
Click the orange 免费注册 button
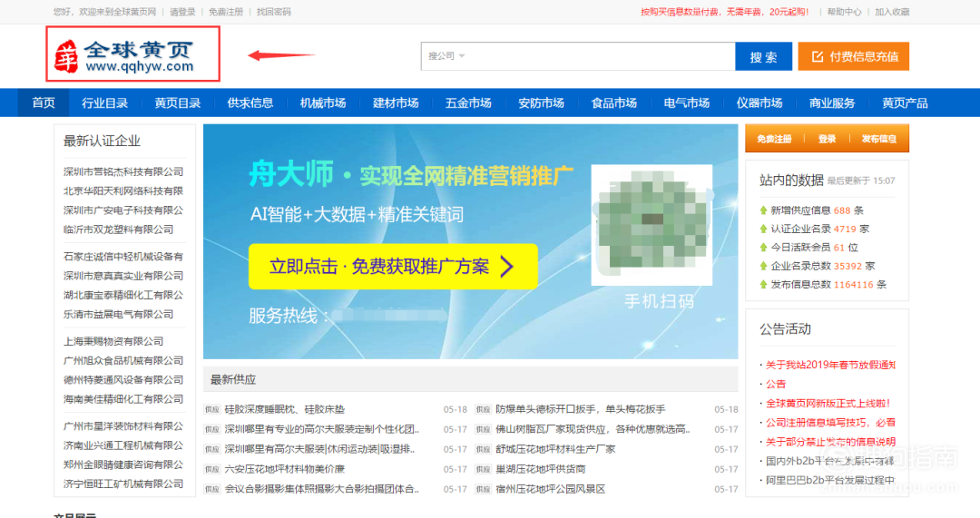point(774,139)
